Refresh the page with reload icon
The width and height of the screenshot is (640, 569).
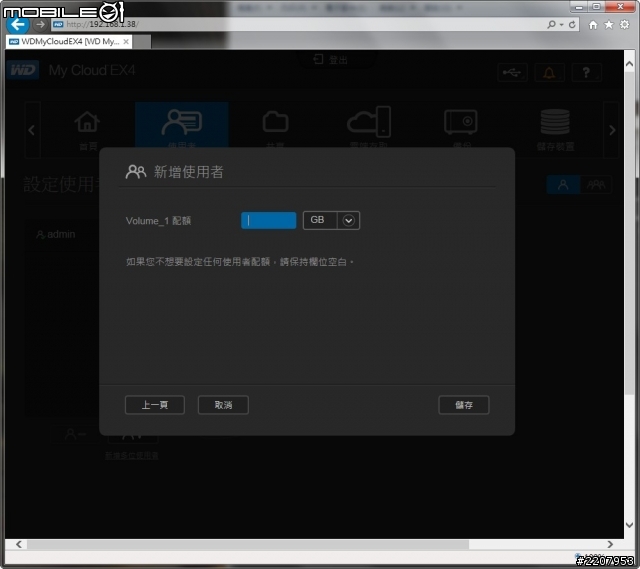pyautogui.click(x=572, y=25)
